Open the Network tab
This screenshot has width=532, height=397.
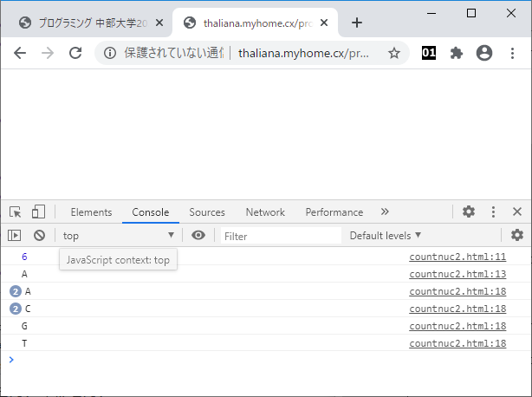pyautogui.click(x=265, y=212)
